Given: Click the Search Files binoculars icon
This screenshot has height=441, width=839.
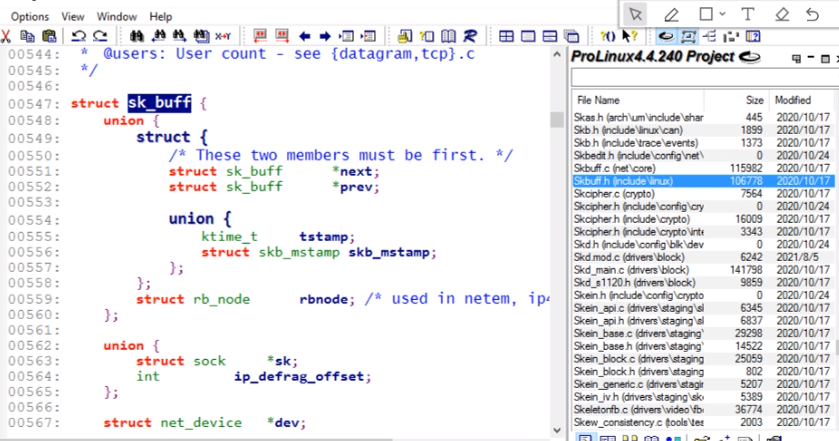Looking at the screenshot, I should [x=201, y=36].
